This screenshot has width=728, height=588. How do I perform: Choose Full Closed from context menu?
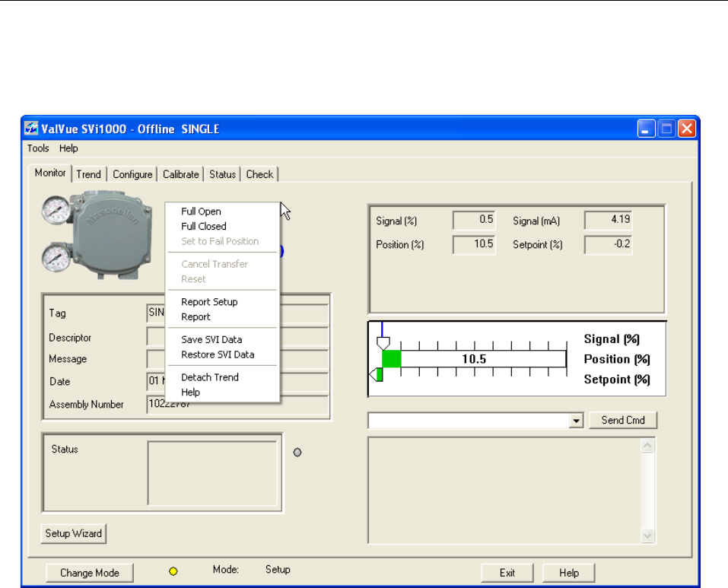pyautogui.click(x=223, y=227)
